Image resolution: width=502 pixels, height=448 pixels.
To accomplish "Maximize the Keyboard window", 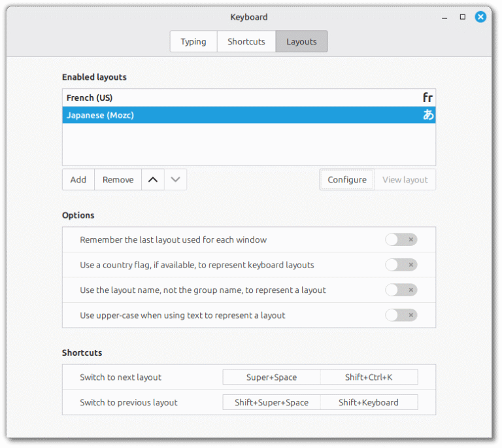I will 462,17.
